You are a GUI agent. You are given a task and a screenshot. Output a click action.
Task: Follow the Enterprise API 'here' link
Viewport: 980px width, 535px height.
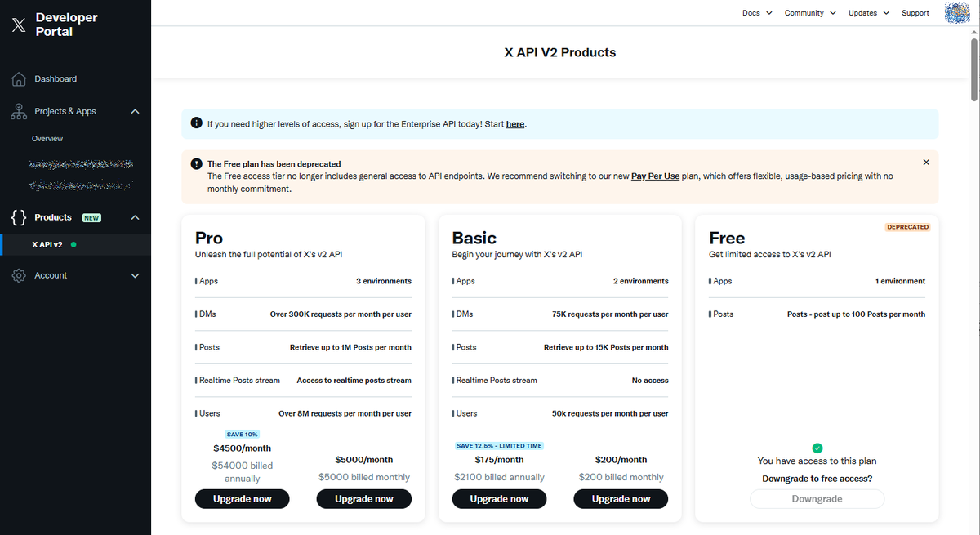click(515, 124)
